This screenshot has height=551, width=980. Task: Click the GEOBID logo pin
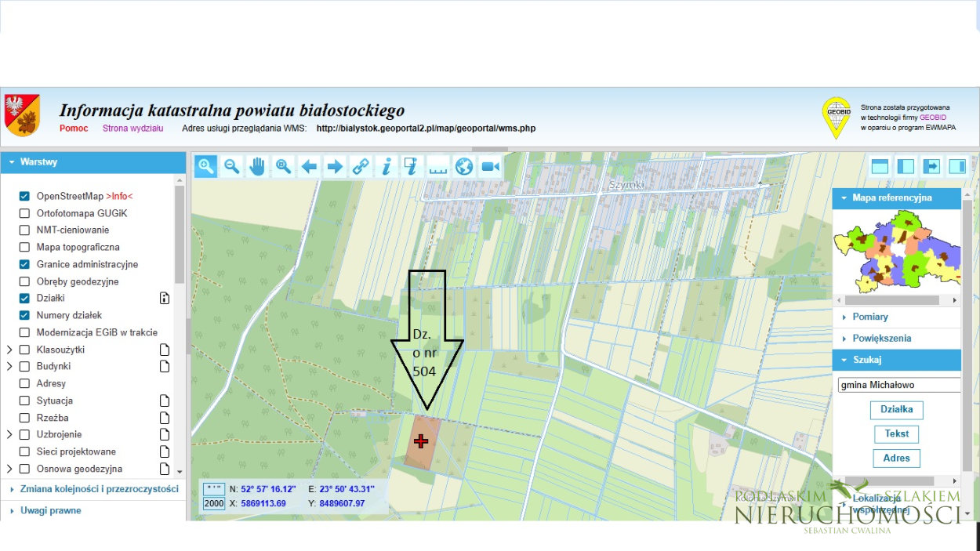point(837,118)
